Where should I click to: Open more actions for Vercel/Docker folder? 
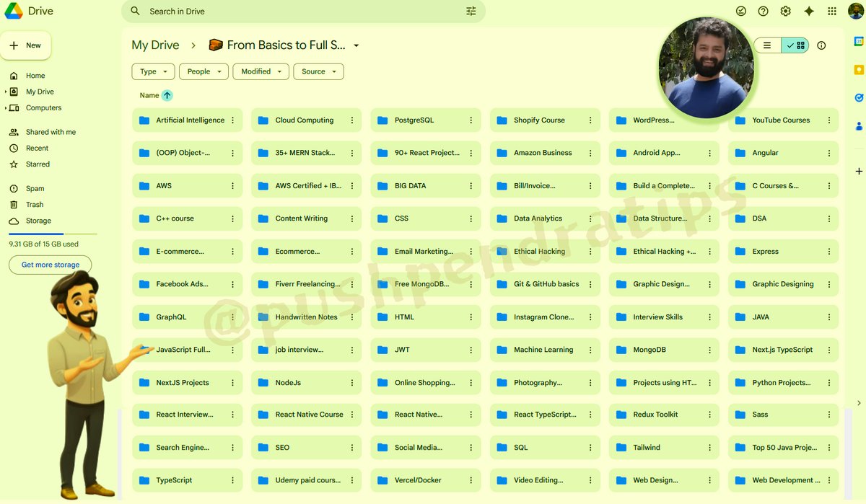tap(471, 480)
